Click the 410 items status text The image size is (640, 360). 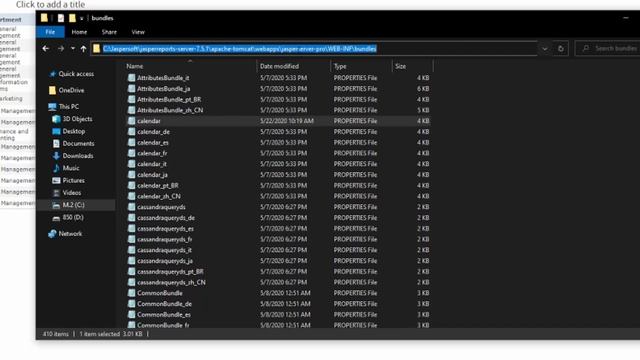[x=56, y=334]
